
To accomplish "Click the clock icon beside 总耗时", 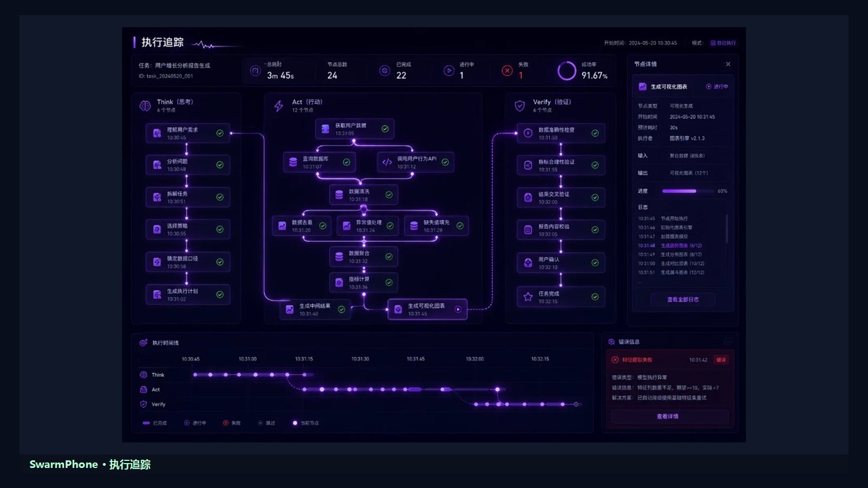I will (255, 70).
